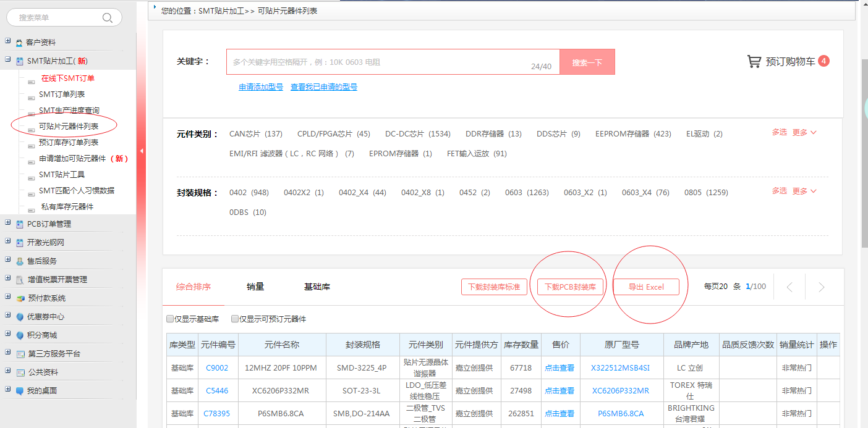
Task: Click the 导出 Excel button
Action: [646, 287]
